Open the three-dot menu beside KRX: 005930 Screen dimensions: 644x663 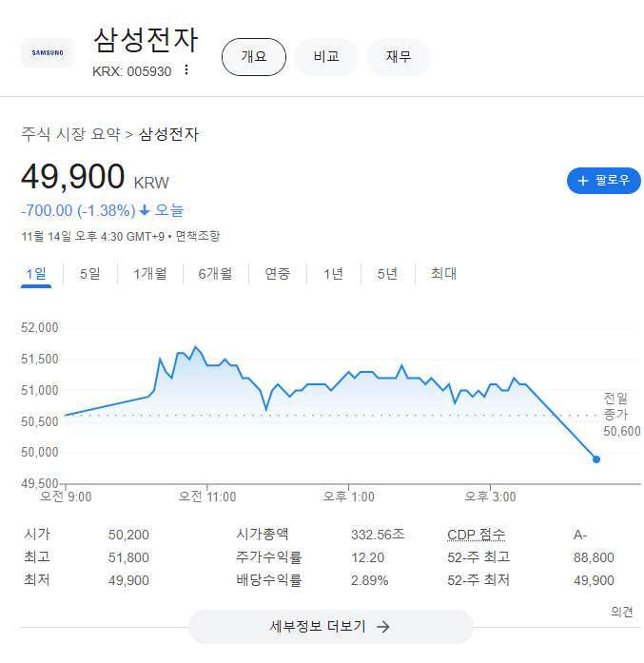tap(186, 69)
